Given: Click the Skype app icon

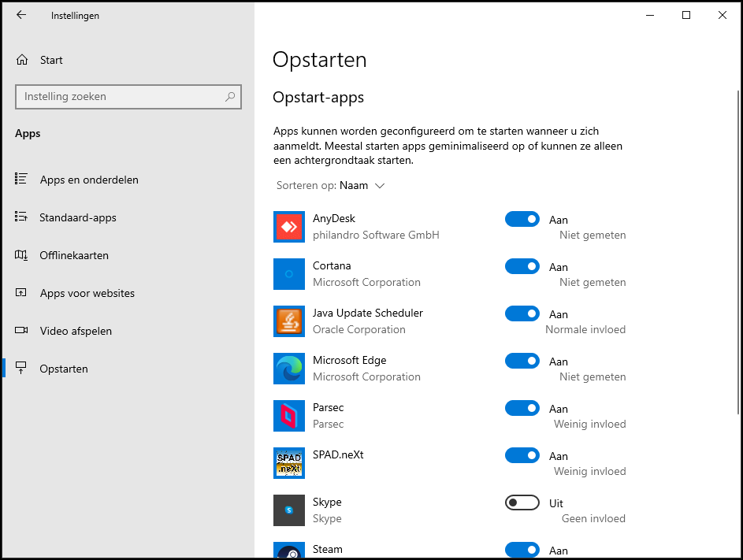Looking at the screenshot, I should [289, 510].
